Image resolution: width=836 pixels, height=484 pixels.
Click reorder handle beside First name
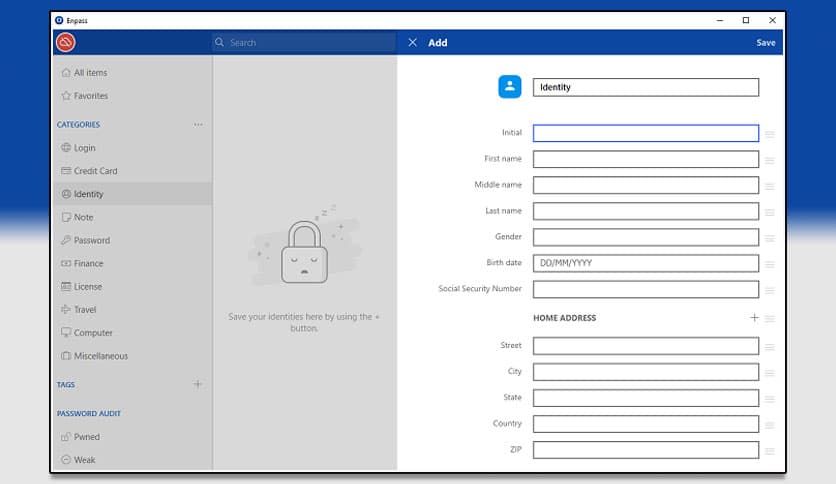point(770,160)
